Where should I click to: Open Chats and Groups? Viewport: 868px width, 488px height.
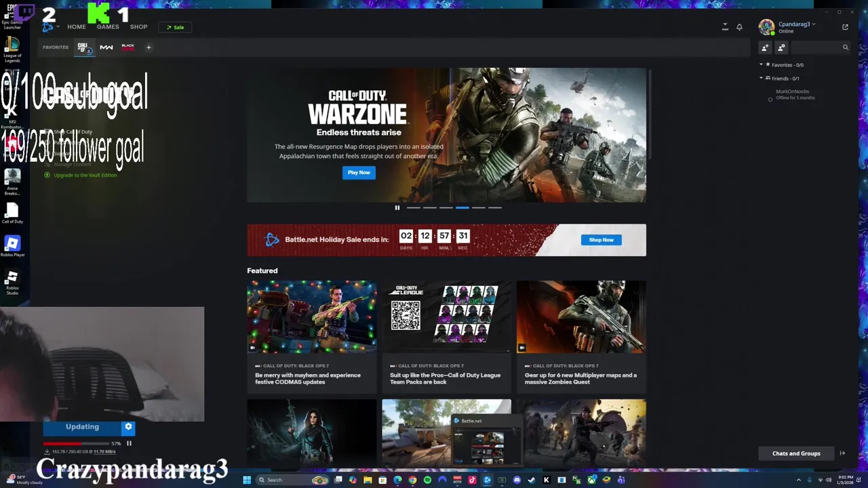pyautogui.click(x=796, y=453)
